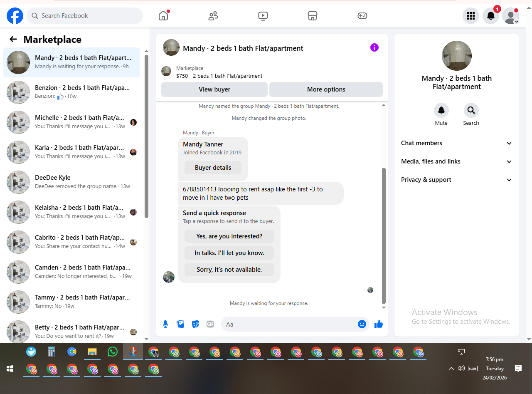Viewport: 532px width, 394px height.
Task: Open the Tammy conversation
Action: 71,302
